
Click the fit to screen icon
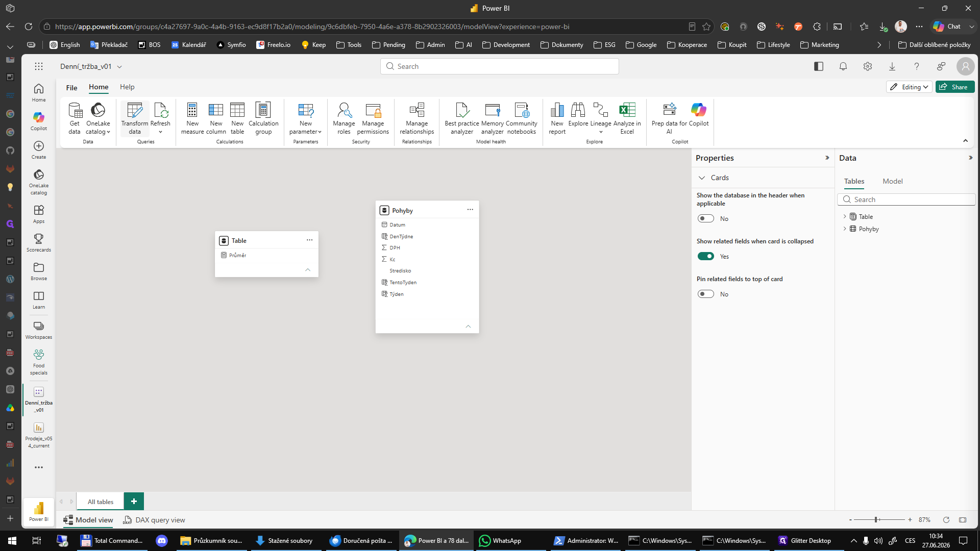click(x=963, y=520)
